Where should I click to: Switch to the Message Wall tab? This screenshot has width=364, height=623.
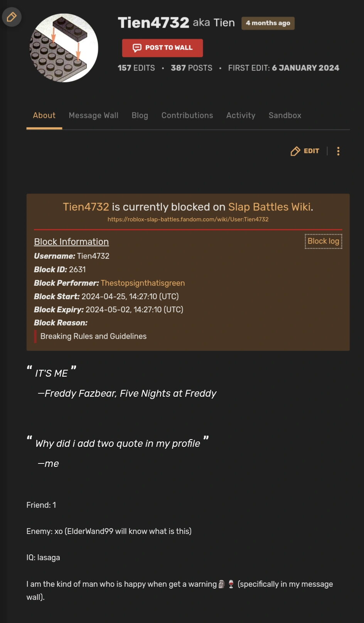[93, 115]
